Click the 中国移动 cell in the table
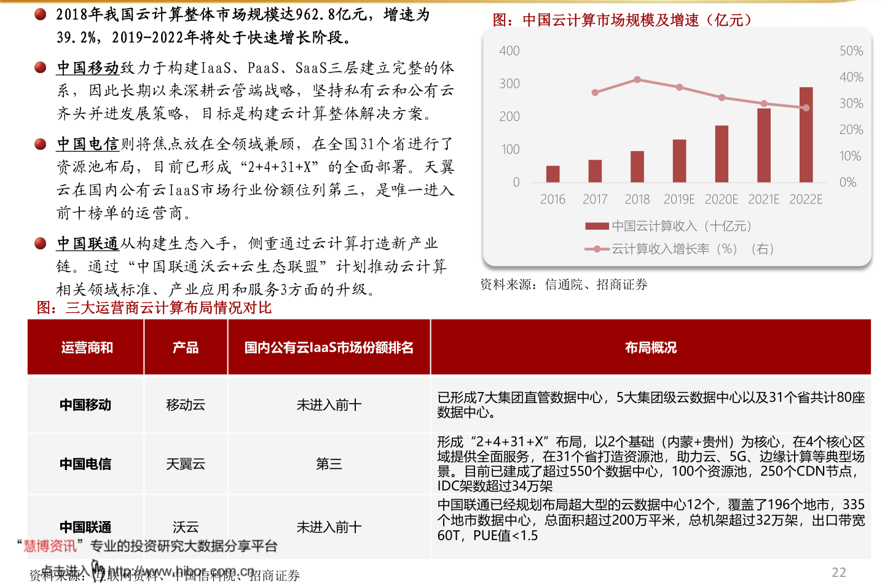885x588 pixels. 85,405
